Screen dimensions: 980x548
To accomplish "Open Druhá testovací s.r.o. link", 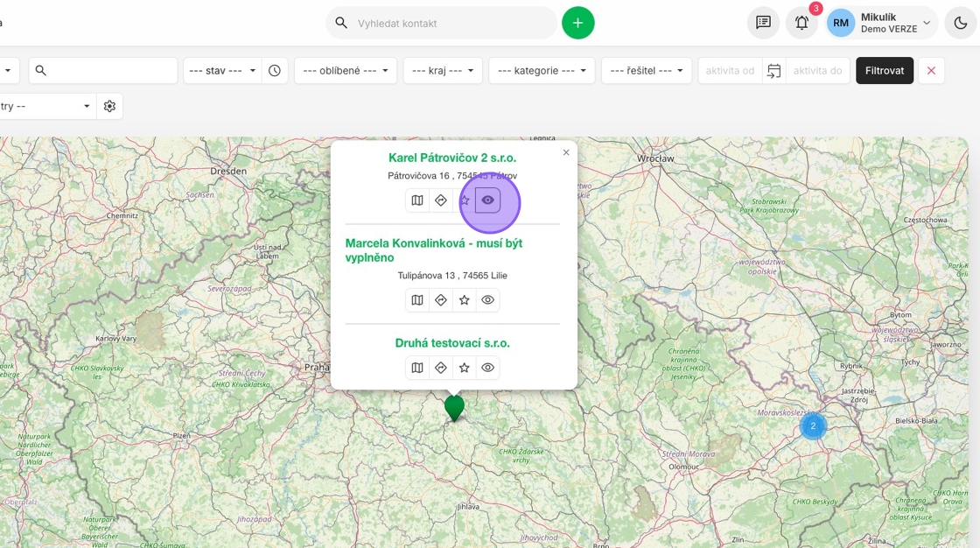I will pyautogui.click(x=452, y=343).
